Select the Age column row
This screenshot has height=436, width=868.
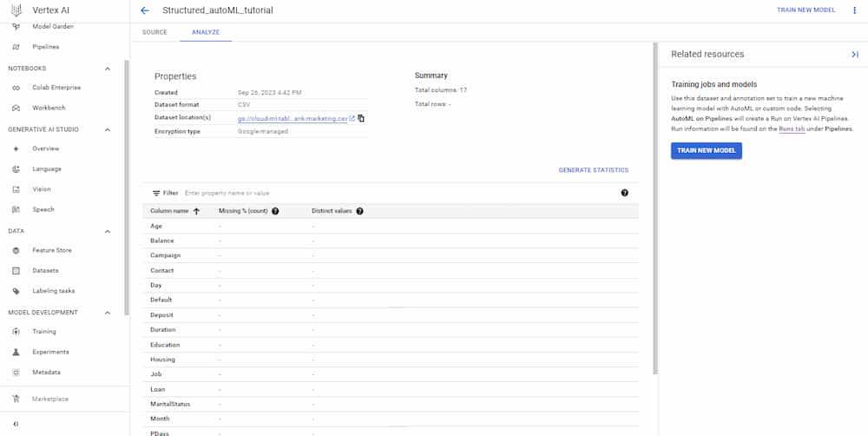click(x=391, y=226)
